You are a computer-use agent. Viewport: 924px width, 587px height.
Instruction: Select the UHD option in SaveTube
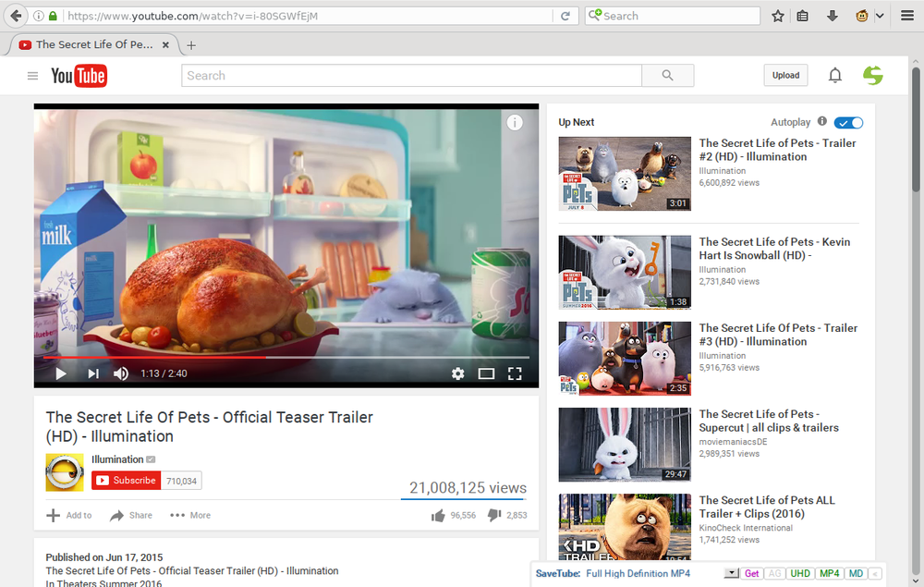[x=799, y=573]
